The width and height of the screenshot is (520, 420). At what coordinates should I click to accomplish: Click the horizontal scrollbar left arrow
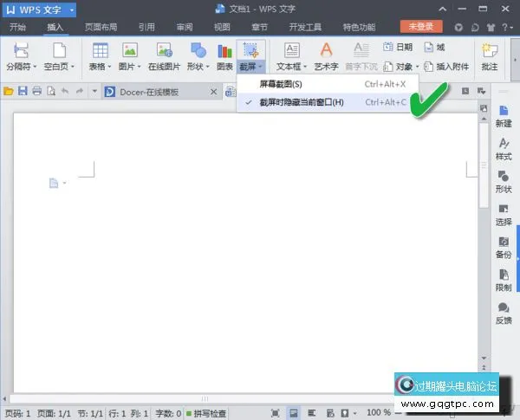4,398
